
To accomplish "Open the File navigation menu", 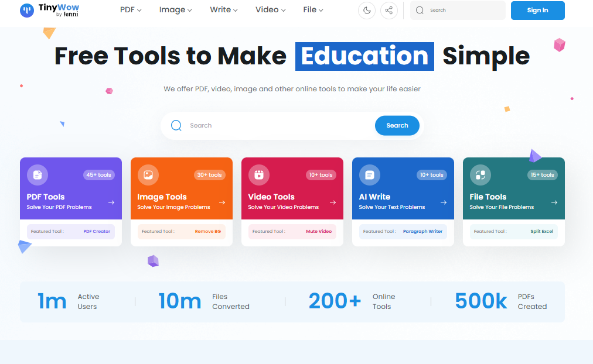I will [313, 10].
